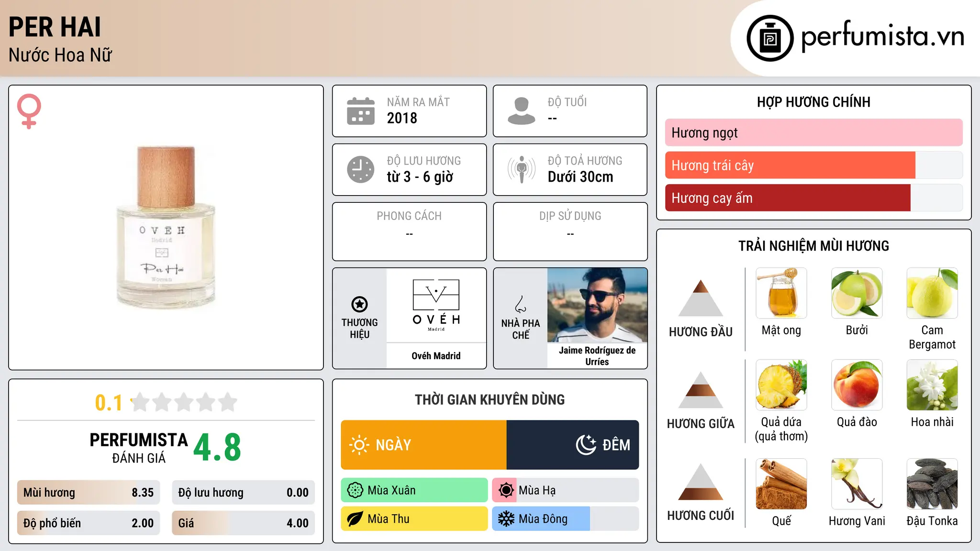Image resolution: width=980 pixels, height=551 pixels.
Task: Click the longevity value từ 3 - 6 giờ
Action: click(420, 177)
